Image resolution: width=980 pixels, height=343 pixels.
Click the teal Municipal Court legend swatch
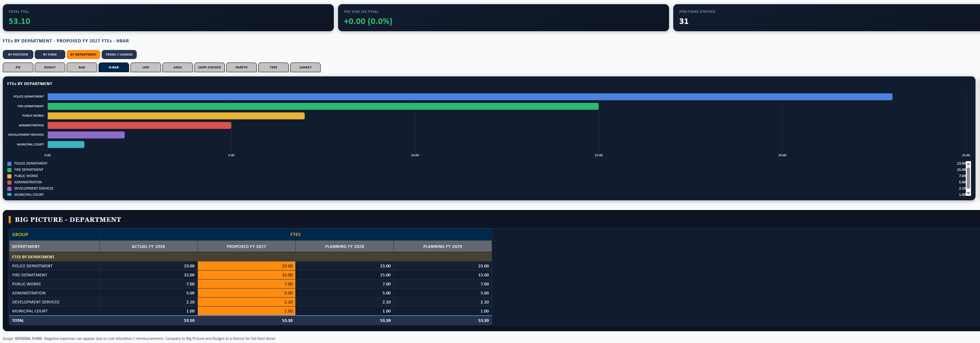pyautogui.click(x=9, y=195)
